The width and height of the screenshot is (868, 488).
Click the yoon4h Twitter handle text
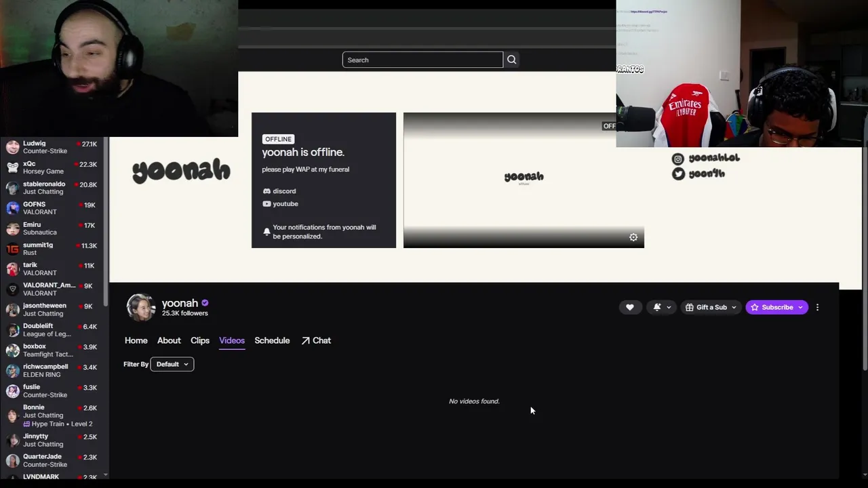[707, 174]
